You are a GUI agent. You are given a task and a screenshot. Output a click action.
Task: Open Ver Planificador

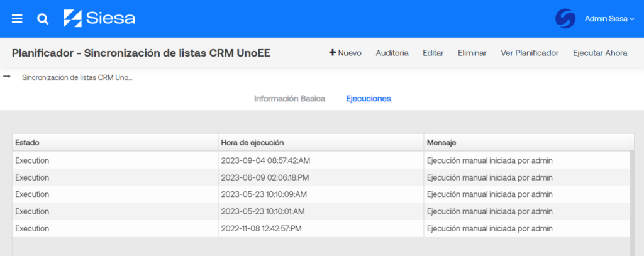530,53
